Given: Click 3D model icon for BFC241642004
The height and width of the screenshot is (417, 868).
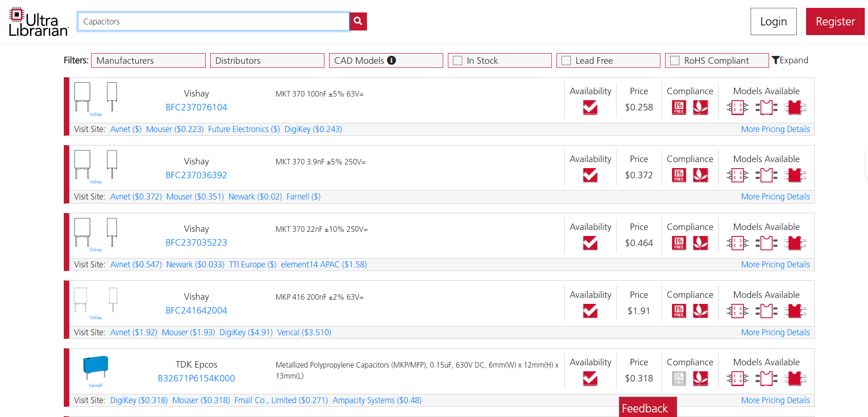Looking at the screenshot, I should [795, 311].
